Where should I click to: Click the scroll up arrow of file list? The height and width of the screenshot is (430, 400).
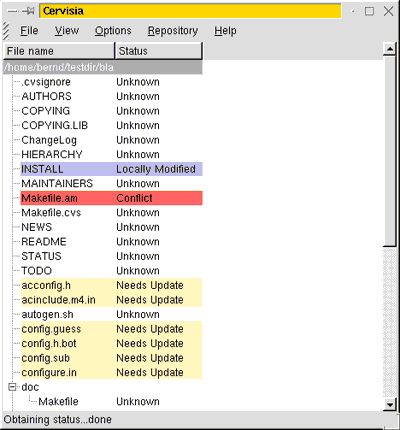389,49
